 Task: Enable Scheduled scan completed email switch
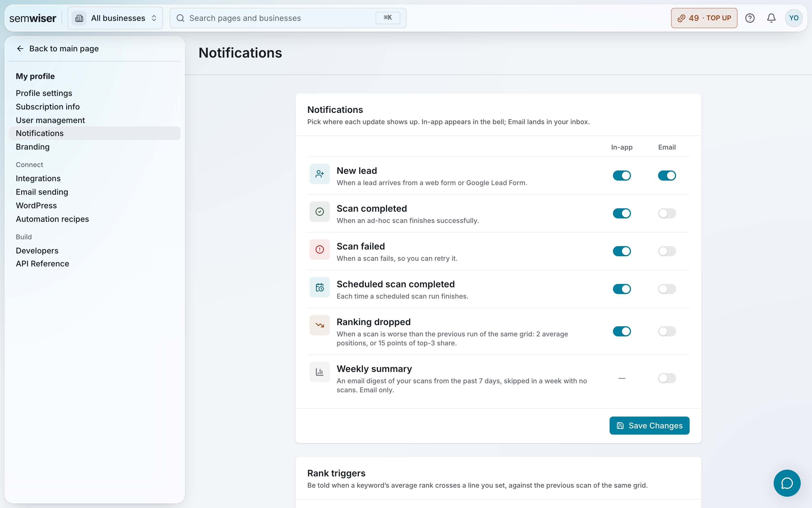pos(667,289)
